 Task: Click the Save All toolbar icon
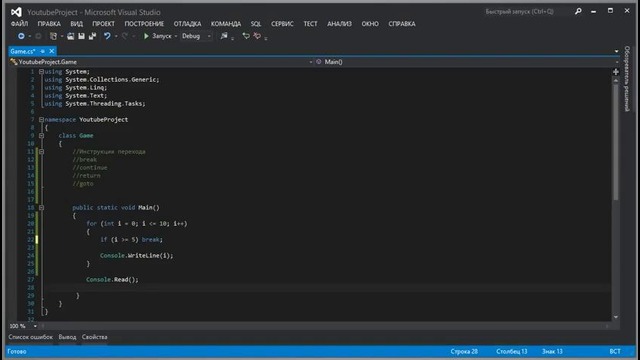click(x=92, y=36)
